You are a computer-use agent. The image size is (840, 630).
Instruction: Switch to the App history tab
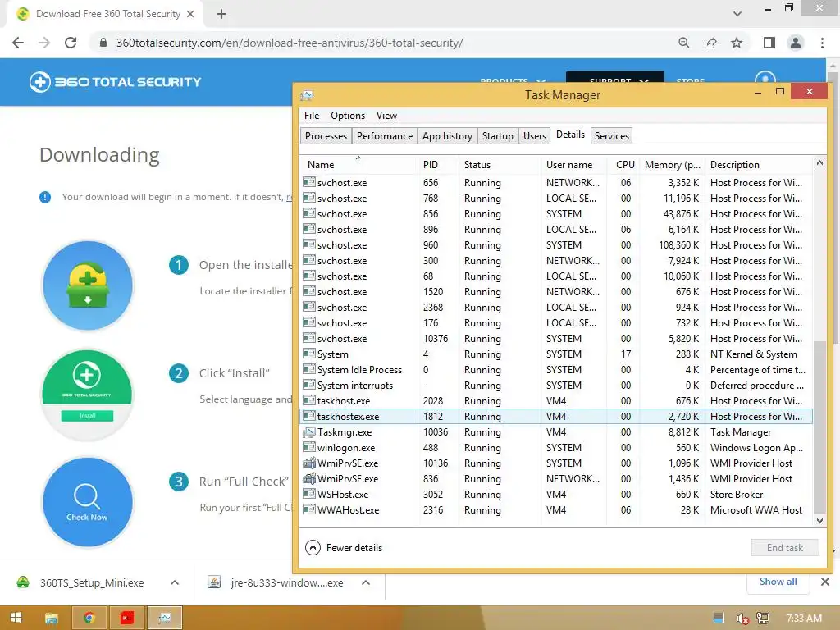coord(447,136)
